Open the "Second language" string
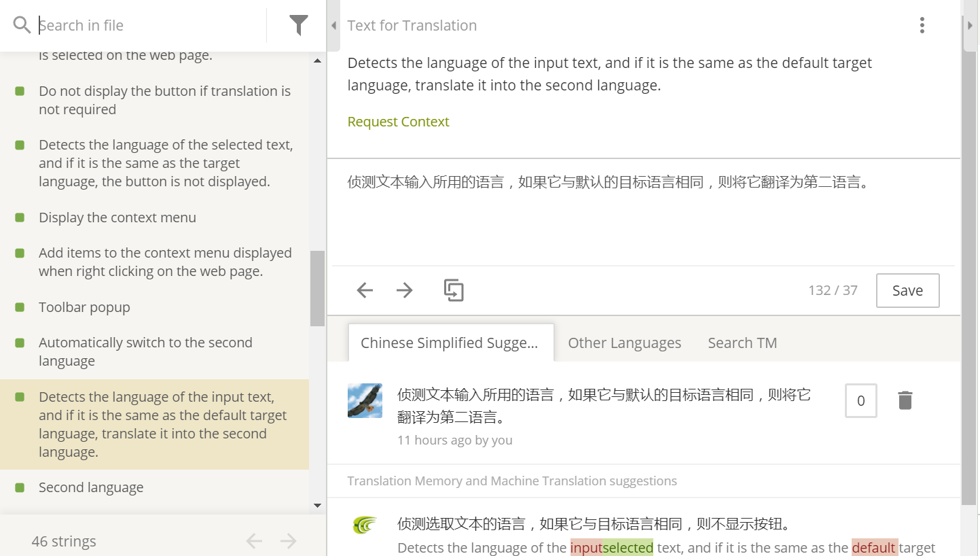The width and height of the screenshot is (980, 556). point(91,487)
